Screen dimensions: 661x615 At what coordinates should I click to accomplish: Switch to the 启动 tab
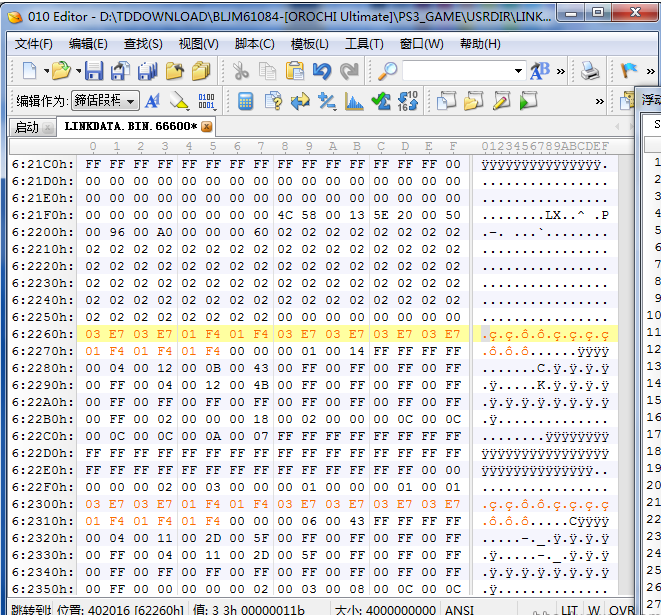(x=27, y=127)
